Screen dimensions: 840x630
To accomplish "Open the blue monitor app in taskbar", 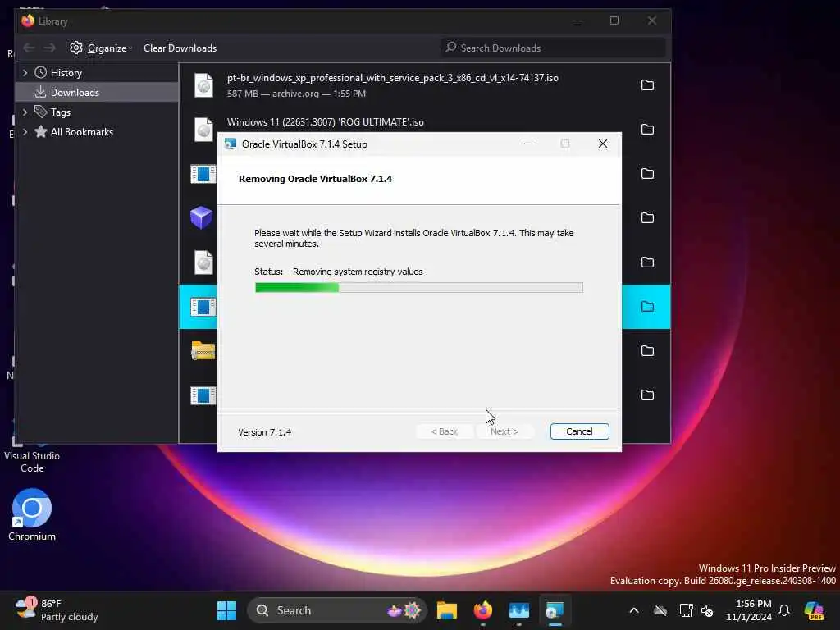I will (x=519, y=610).
